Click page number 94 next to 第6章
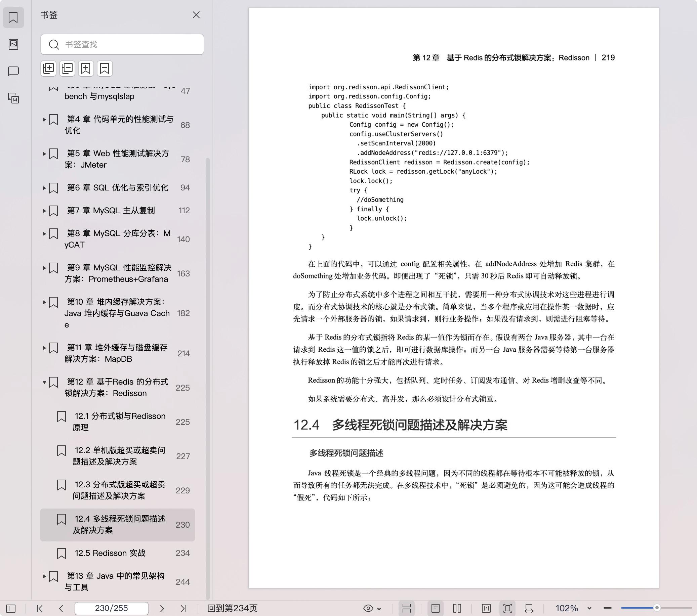Image resolution: width=697 pixels, height=616 pixels. 185,187
